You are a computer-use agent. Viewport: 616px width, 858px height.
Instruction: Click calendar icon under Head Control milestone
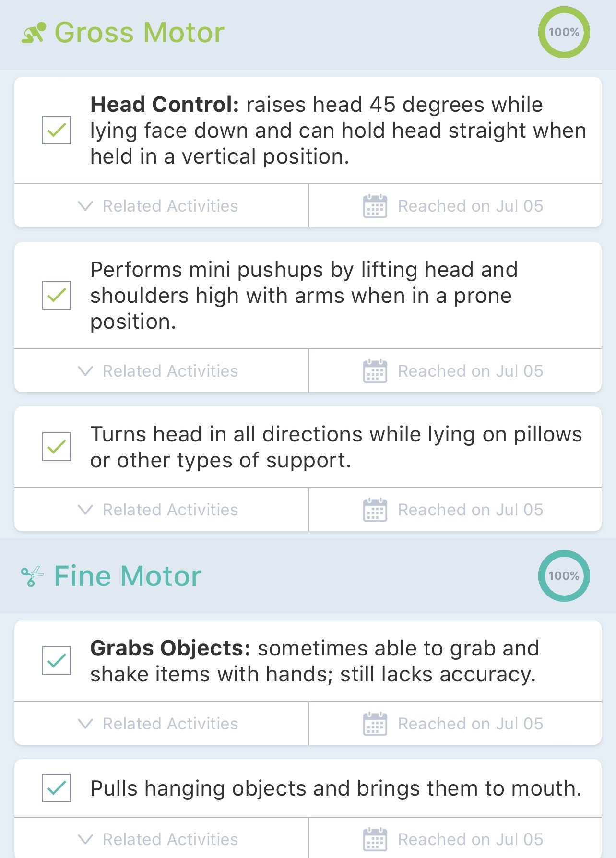[x=375, y=206]
